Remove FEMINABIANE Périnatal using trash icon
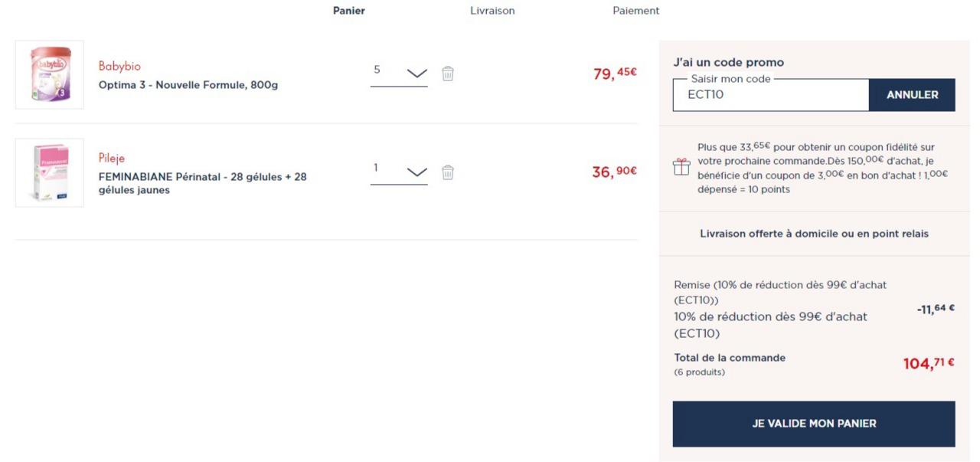 tap(448, 172)
